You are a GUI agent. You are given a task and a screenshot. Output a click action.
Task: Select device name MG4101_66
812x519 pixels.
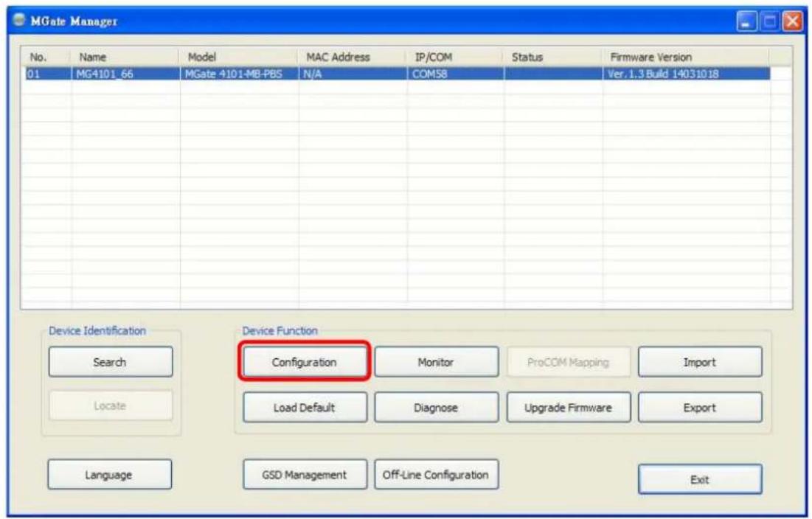(125, 74)
